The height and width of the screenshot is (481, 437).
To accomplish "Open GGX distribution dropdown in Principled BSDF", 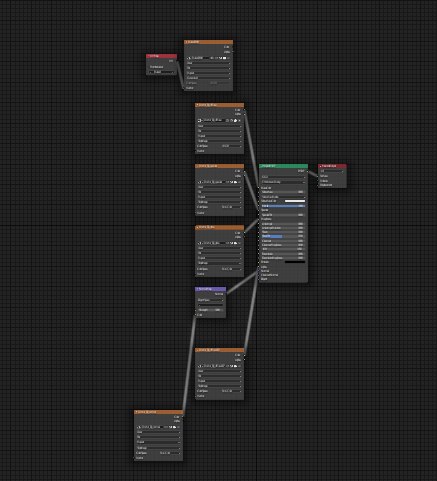I will pos(283,177).
